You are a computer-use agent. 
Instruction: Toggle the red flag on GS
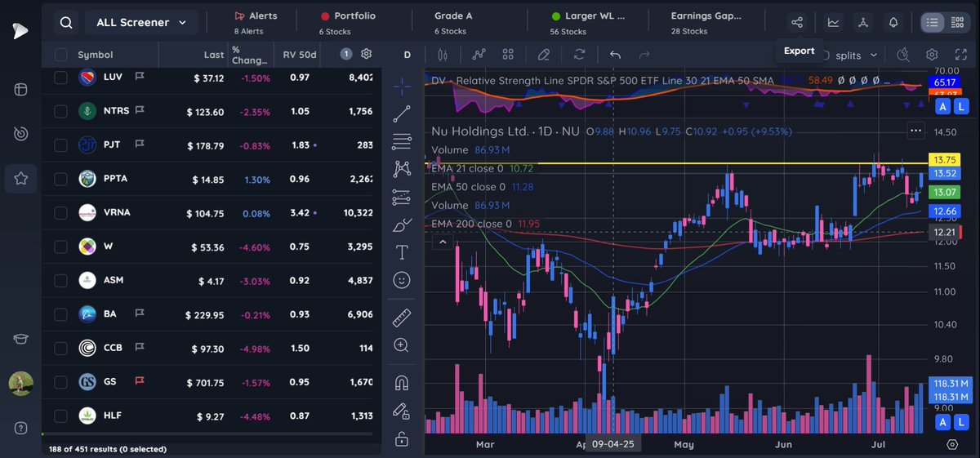(140, 381)
